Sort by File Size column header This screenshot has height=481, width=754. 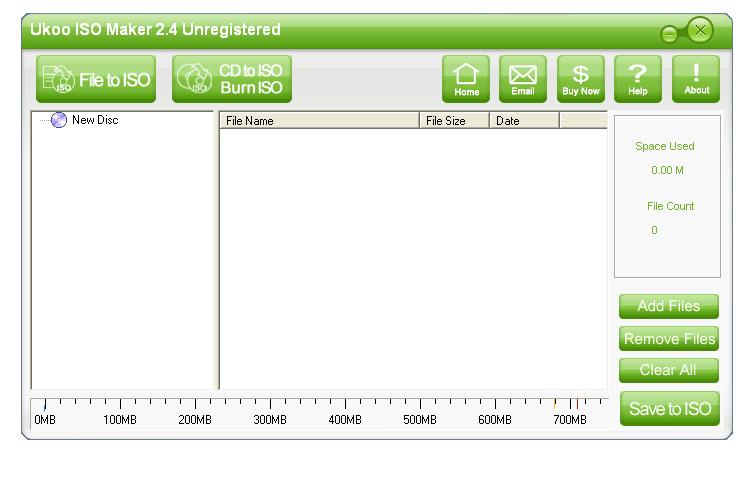pyautogui.click(x=453, y=121)
